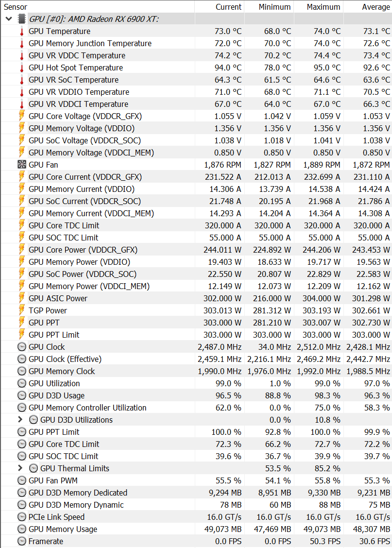
Task: Select the GPU Memory Power (VDDCI_MEM) row
Action: pyautogui.click(x=196, y=286)
